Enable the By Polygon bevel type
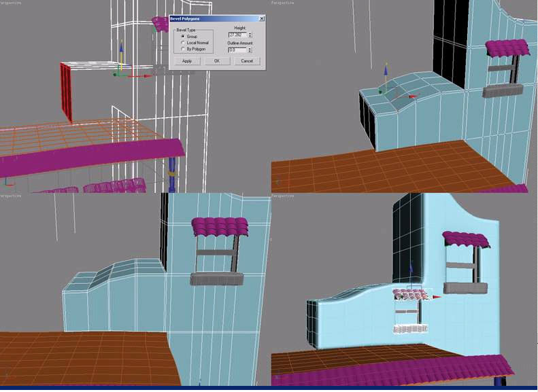This screenshot has width=538, height=392. [183, 50]
